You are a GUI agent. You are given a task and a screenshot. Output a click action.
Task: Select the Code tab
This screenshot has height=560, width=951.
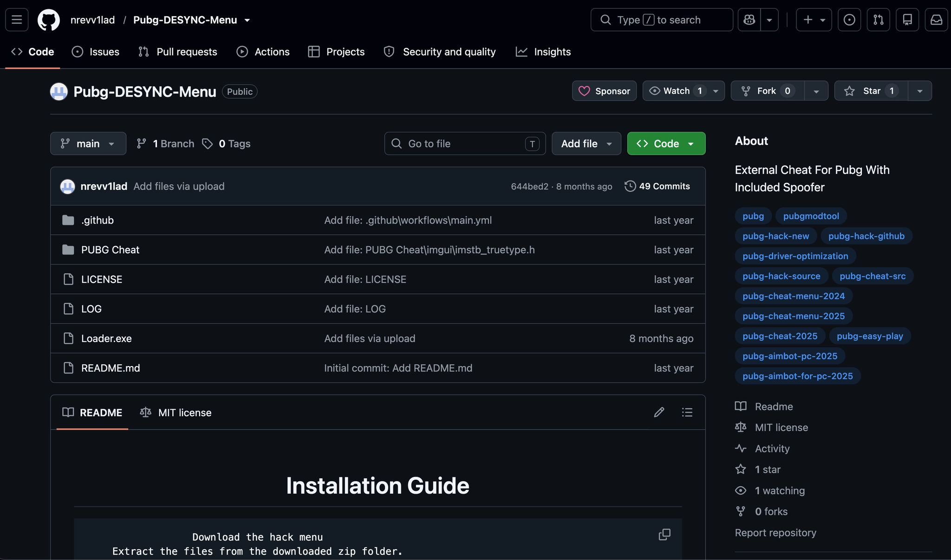pyautogui.click(x=33, y=52)
